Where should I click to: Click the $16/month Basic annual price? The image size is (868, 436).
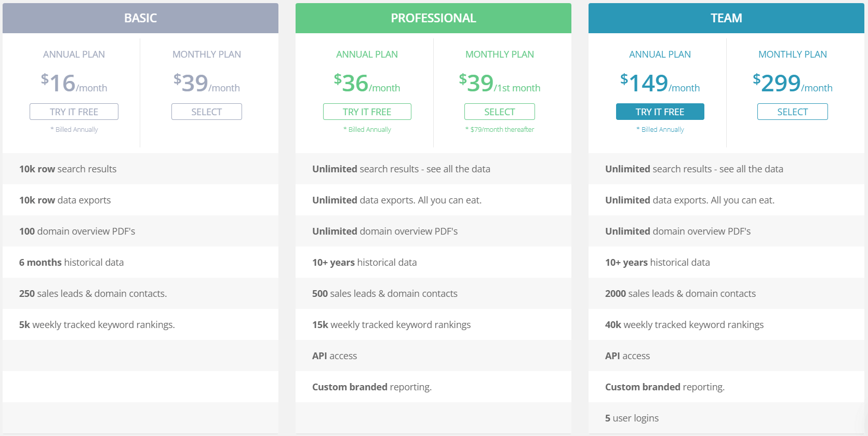[74, 83]
